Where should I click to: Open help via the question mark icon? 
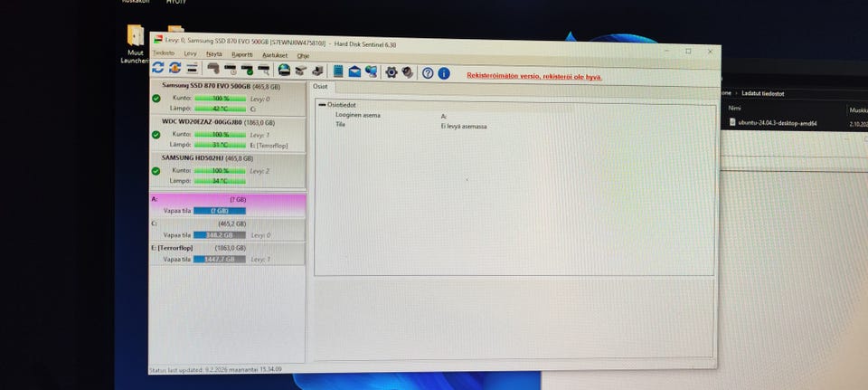428,73
